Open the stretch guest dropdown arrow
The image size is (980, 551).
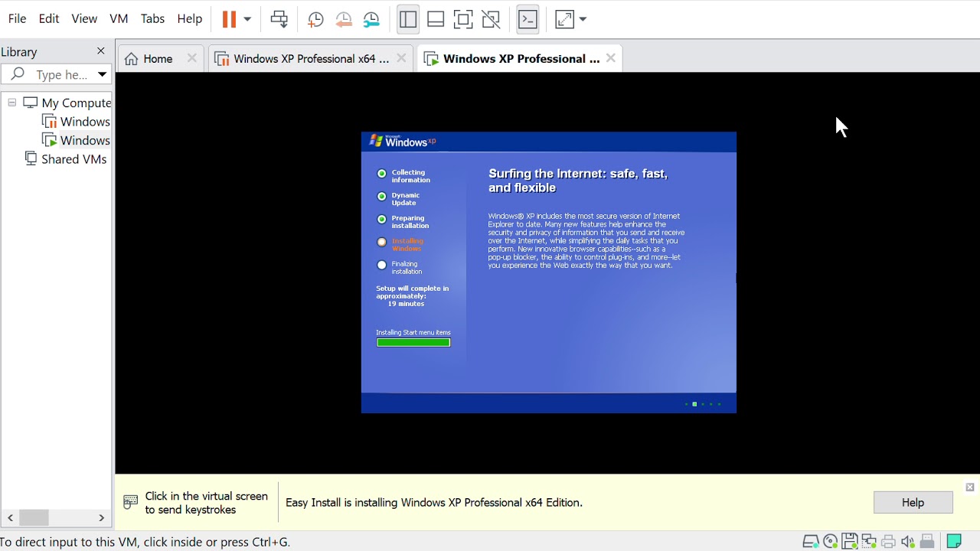tap(583, 19)
